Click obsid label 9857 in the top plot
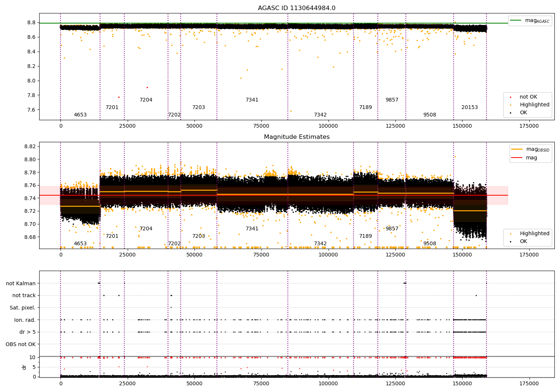Screen dimensions: 560x392 pos(392,100)
